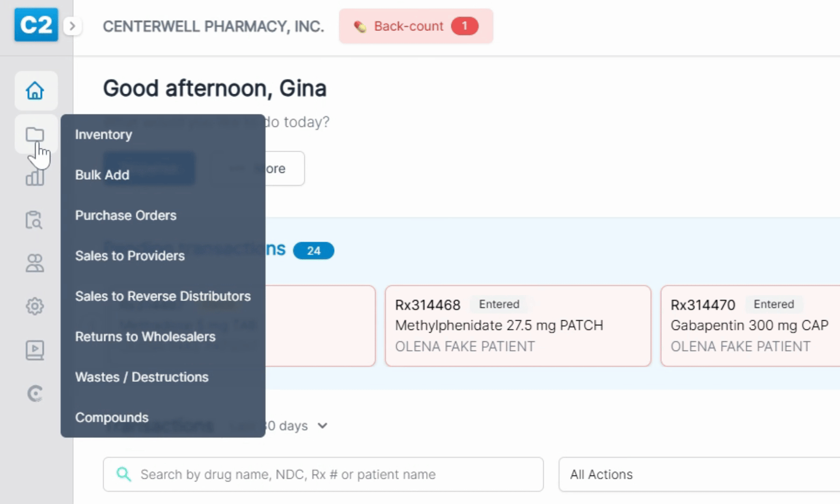Viewport: 840px width, 504px height.
Task: Expand the sidebar with the chevron arrow
Action: pyautogui.click(x=72, y=26)
